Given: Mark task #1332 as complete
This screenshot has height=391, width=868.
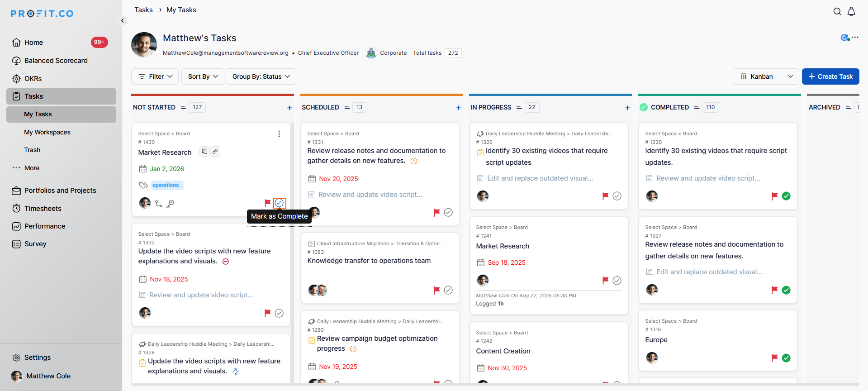Looking at the screenshot, I should 279,313.
